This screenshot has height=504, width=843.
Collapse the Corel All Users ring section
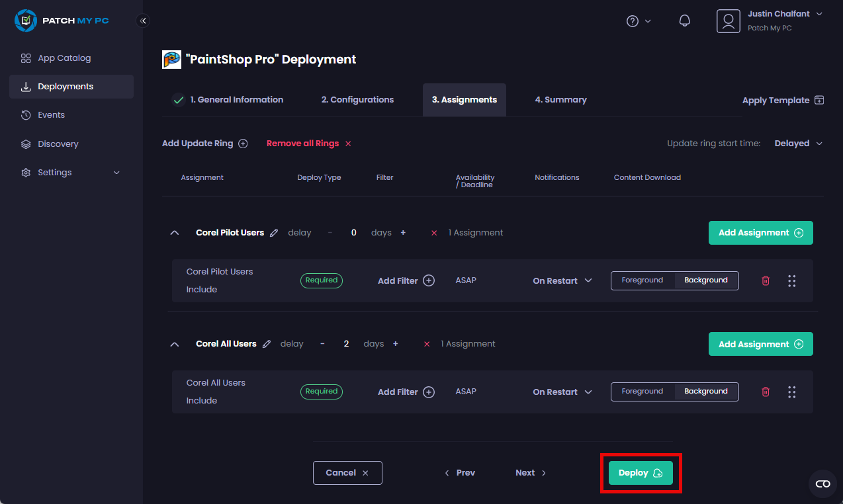[x=175, y=344]
